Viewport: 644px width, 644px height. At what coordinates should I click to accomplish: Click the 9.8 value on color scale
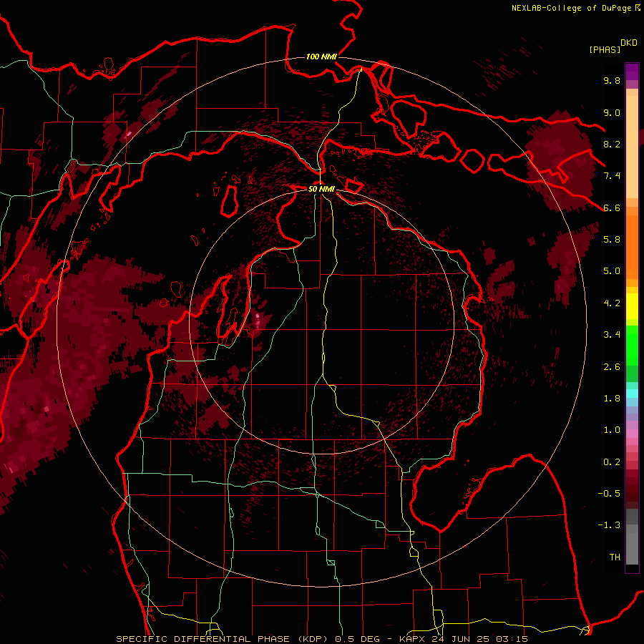pos(612,81)
